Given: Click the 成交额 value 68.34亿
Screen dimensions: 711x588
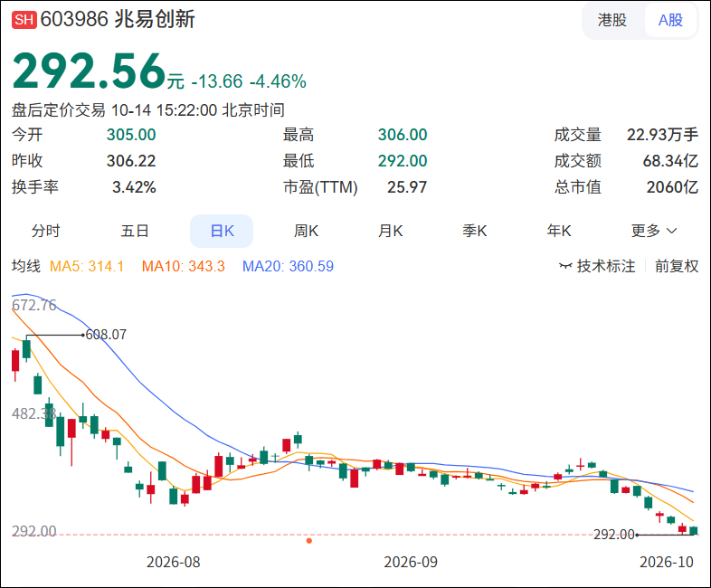Looking at the screenshot, I should [670, 161].
